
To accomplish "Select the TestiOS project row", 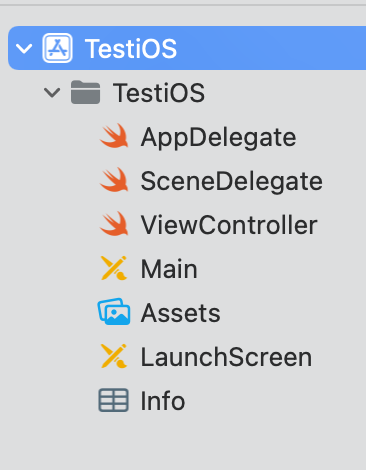I will click(187, 48).
